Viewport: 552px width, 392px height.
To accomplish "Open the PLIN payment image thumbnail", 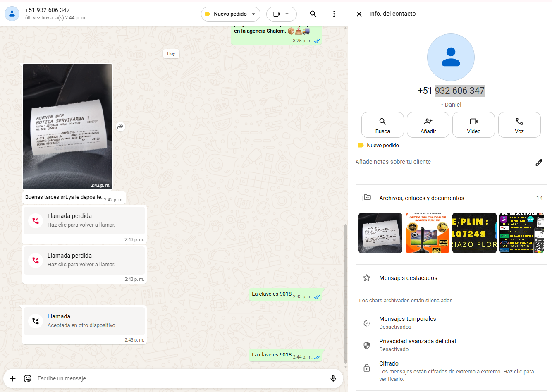I will coord(474,233).
